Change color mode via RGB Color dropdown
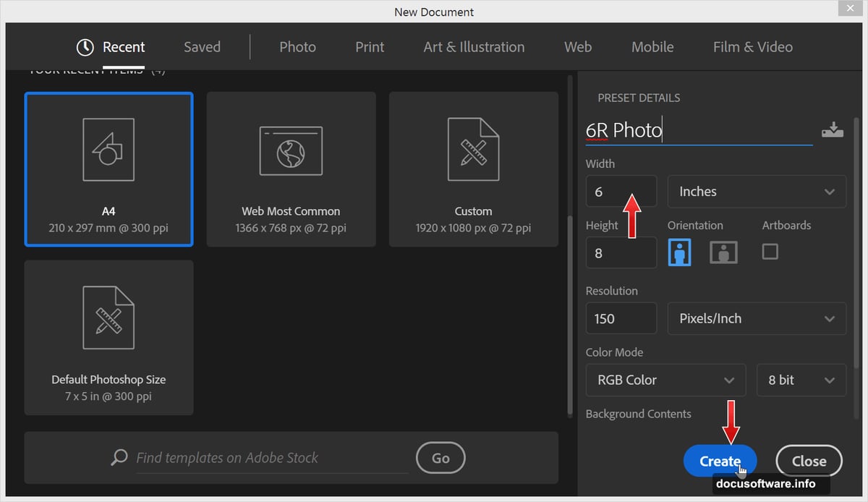This screenshot has width=868, height=502. pyautogui.click(x=665, y=380)
